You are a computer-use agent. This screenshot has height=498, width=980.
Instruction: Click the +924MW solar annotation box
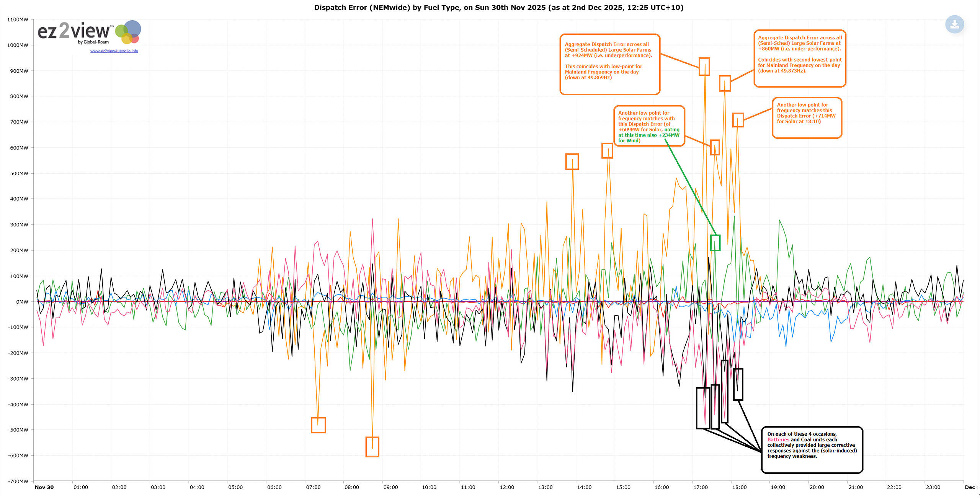click(609, 64)
